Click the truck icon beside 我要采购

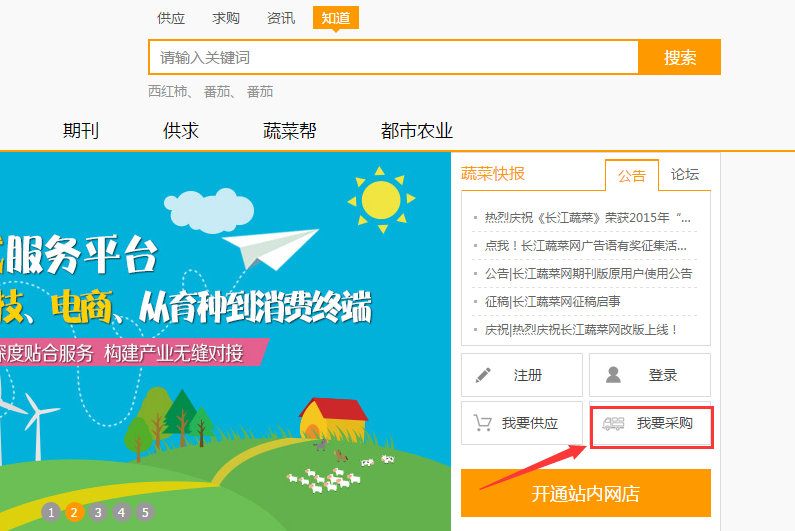[613, 423]
